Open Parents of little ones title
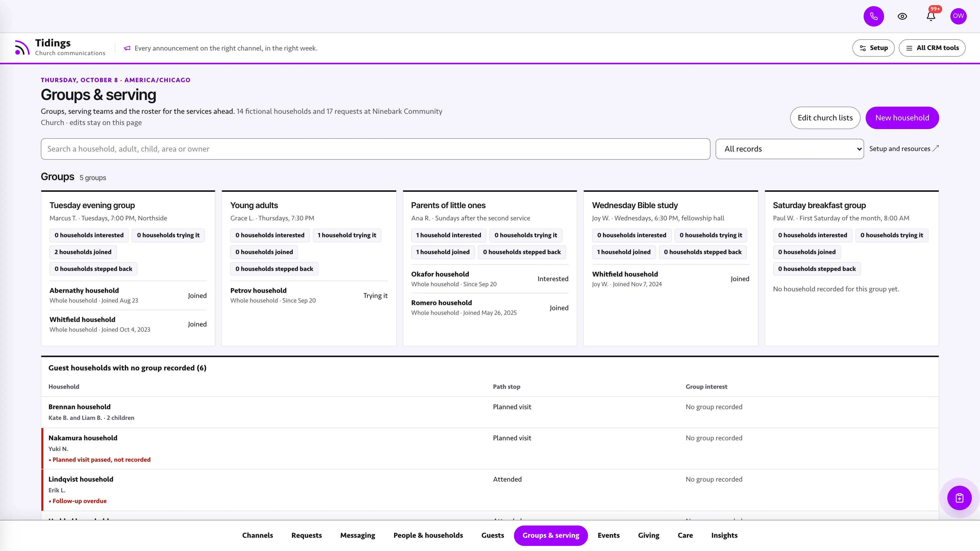Screen dimensions: 980x551 [x=448, y=205]
